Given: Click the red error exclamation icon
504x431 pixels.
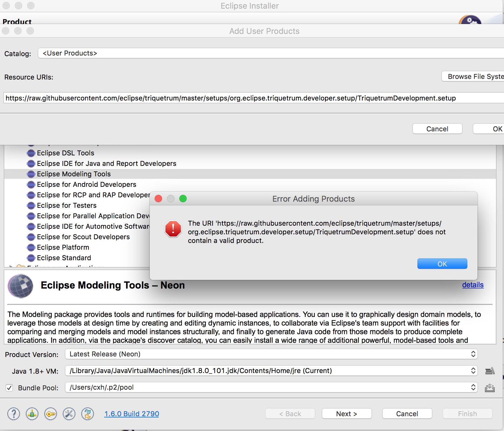Looking at the screenshot, I should pos(173,229).
